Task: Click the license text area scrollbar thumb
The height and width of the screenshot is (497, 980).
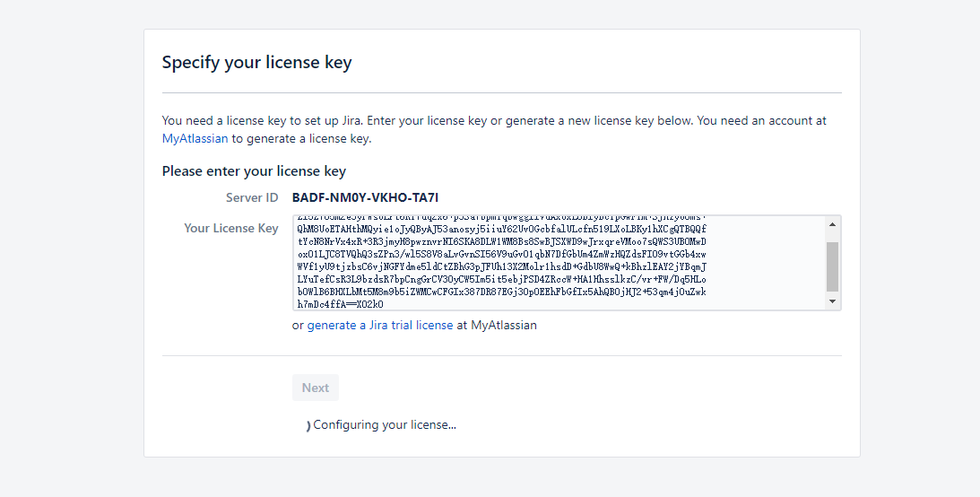Action: tap(832, 267)
